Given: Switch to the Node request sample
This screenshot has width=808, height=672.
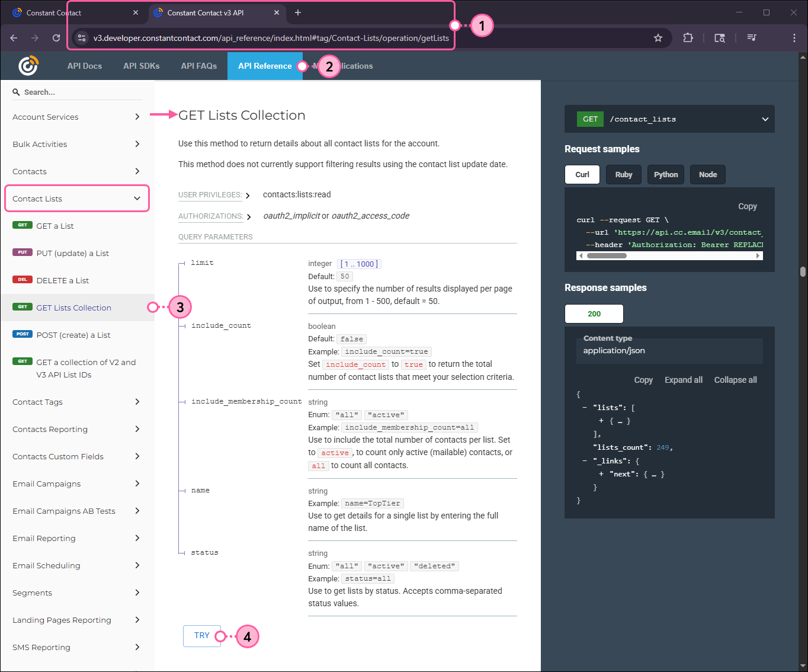Looking at the screenshot, I should tap(708, 175).
